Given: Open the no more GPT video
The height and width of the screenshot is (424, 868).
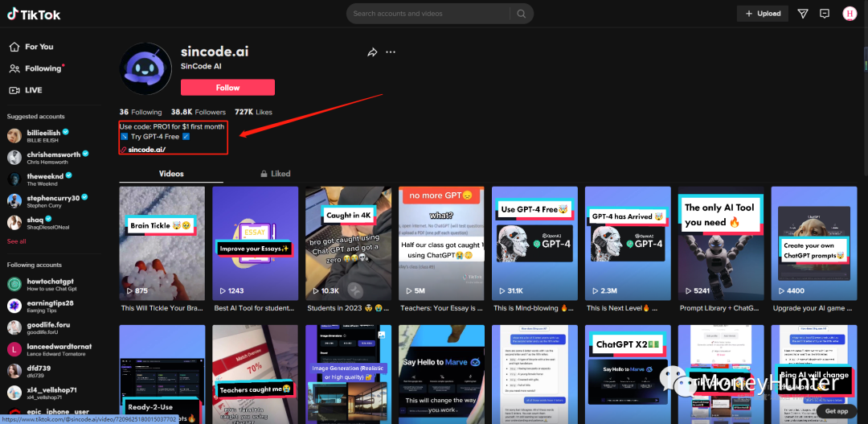Looking at the screenshot, I should (x=441, y=243).
